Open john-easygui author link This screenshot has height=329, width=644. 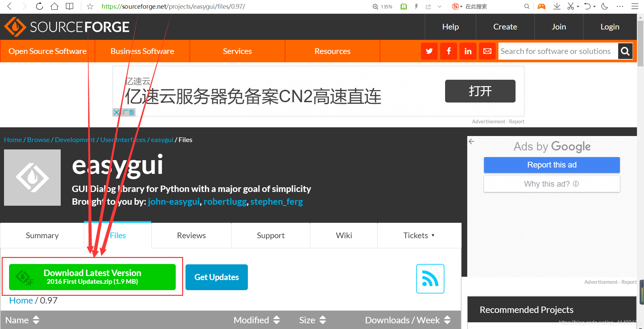(x=174, y=202)
